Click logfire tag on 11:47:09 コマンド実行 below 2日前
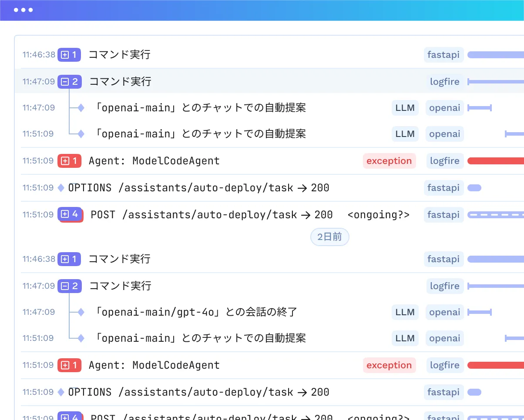The height and width of the screenshot is (420, 524). [445, 286]
